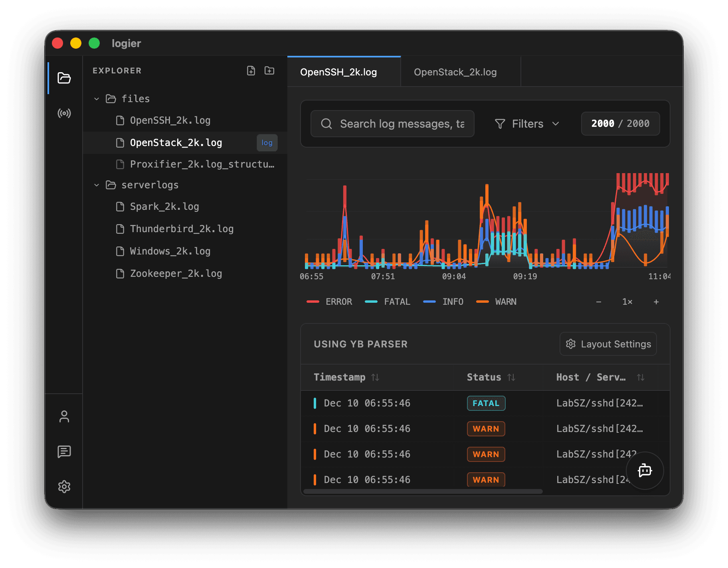Sort by Status arrows icon

point(511,377)
